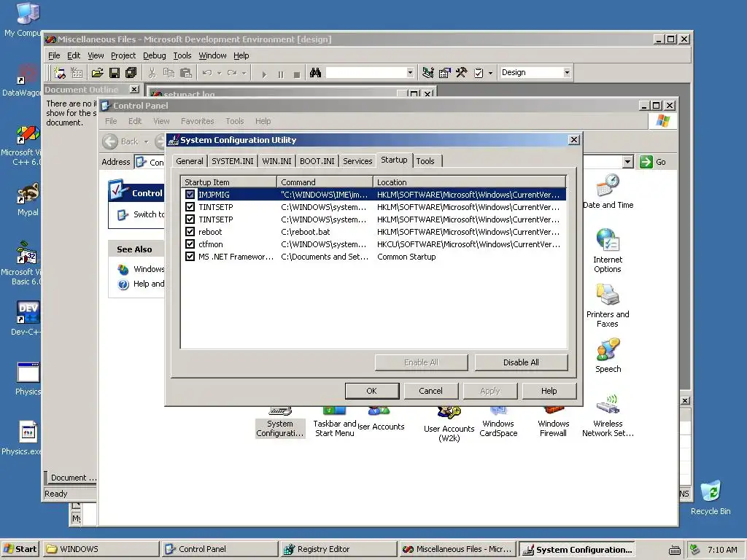Uncheck first TINTSETP startup item checkbox
Screen dimensions: 747x560
190,206
